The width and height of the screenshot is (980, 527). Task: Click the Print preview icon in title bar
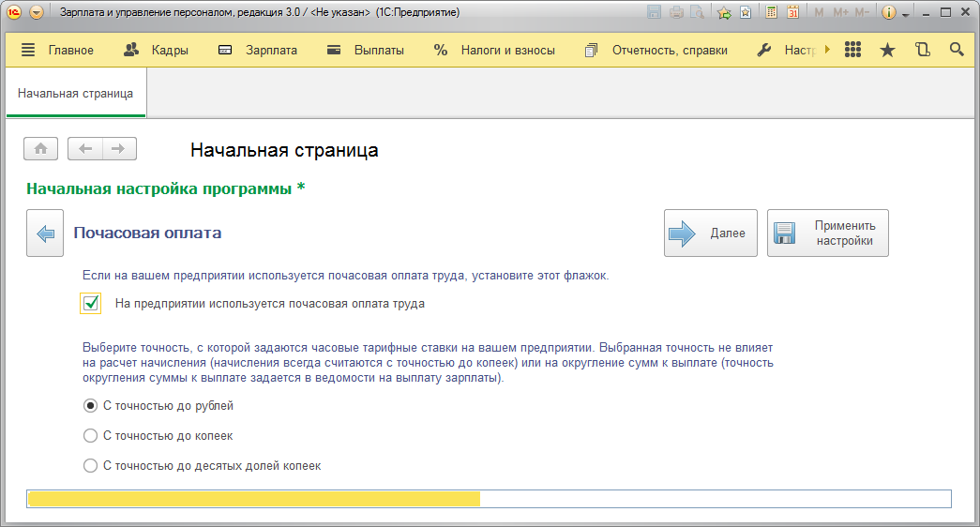coord(697,12)
